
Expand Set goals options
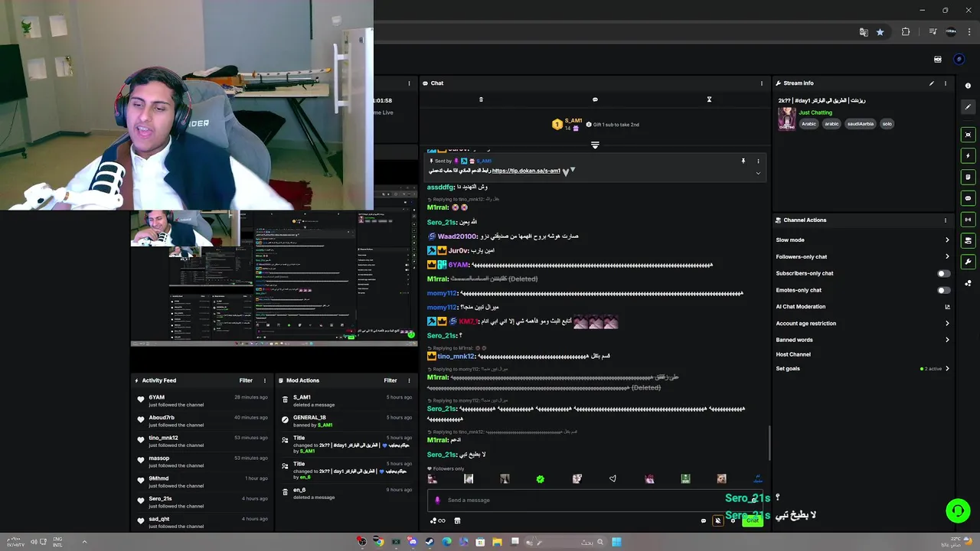(947, 369)
